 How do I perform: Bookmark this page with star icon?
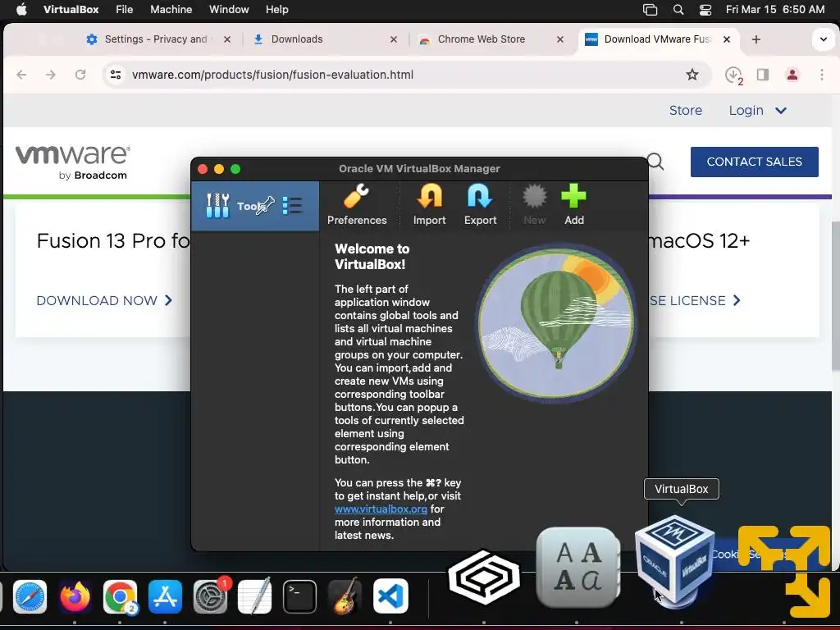692,75
